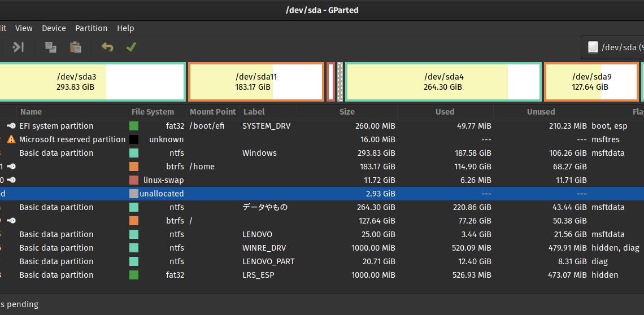644x315 pixels.
Task: Click the key icon on EFI system partition row
Action: (11, 126)
